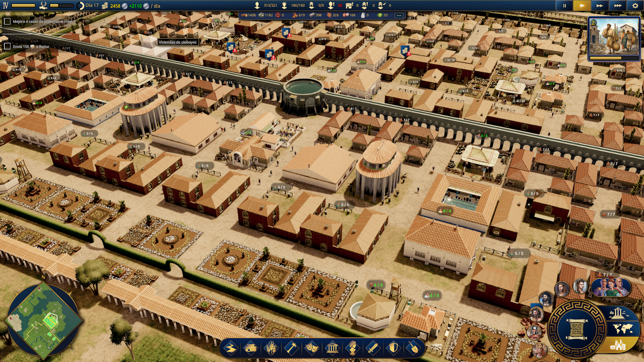Select the shovel demolish tool
644x362 pixels.
[413, 348]
